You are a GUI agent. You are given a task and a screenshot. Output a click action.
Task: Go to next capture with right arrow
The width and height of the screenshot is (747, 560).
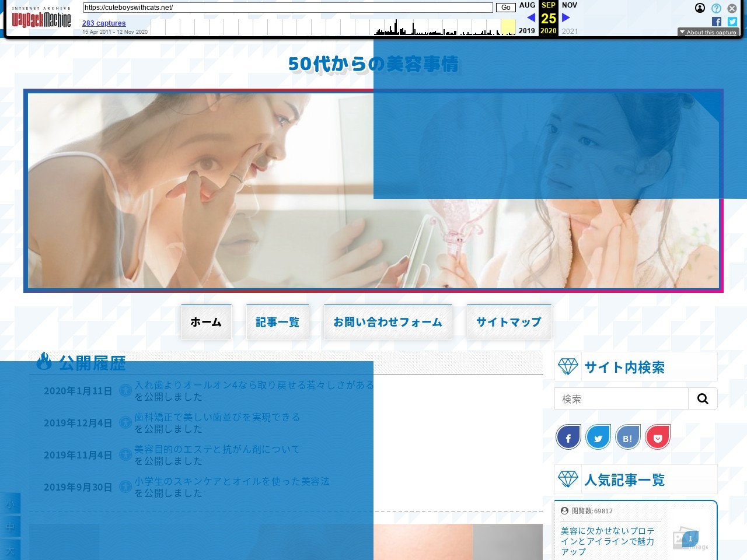click(x=566, y=17)
